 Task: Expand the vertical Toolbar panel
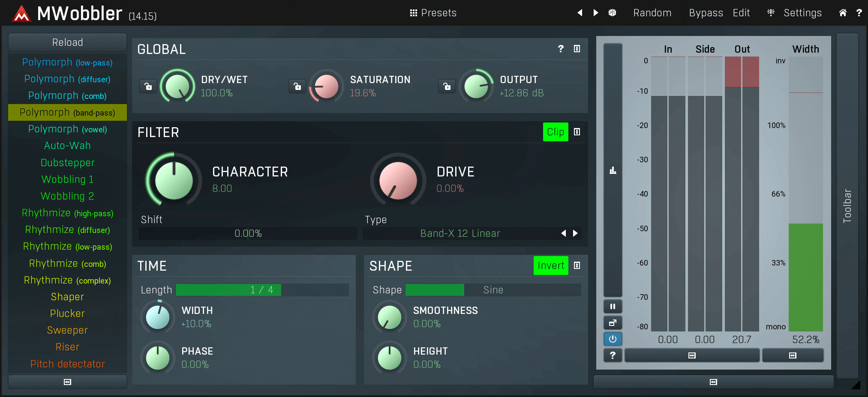pyautogui.click(x=847, y=206)
